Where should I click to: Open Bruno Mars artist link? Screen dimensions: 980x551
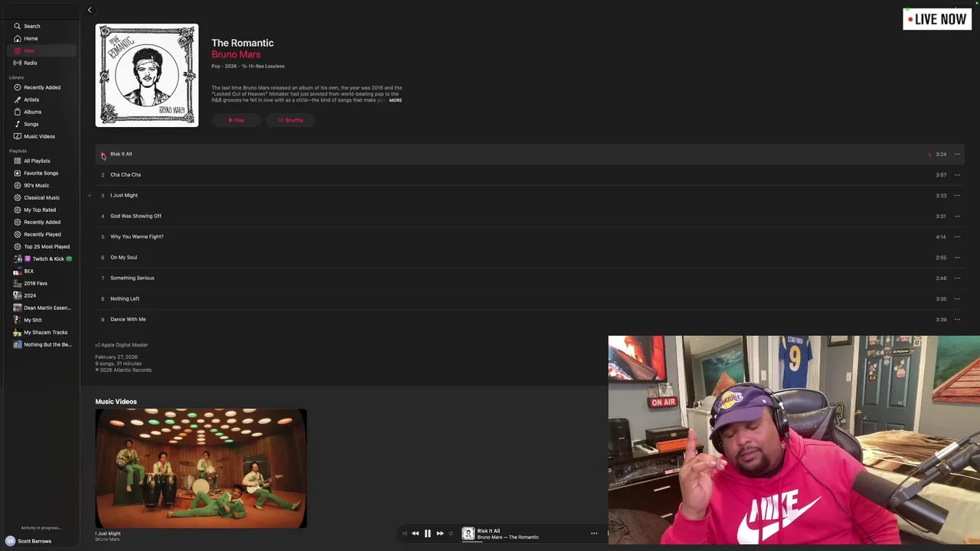coord(236,54)
